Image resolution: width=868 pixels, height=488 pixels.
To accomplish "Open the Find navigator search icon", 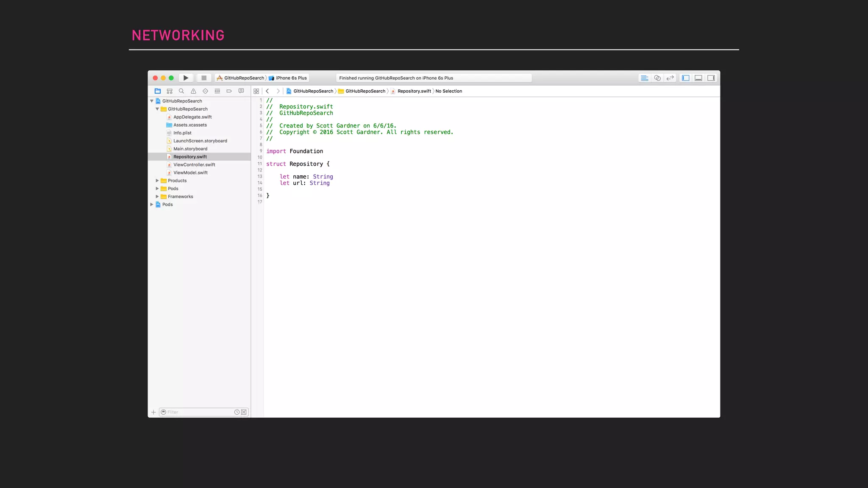I will (181, 91).
